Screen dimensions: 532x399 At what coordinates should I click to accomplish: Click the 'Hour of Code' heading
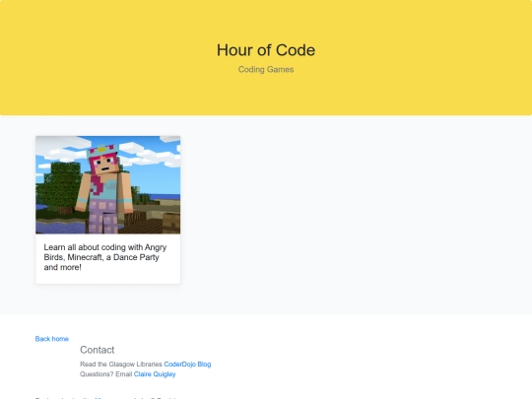tap(266, 50)
